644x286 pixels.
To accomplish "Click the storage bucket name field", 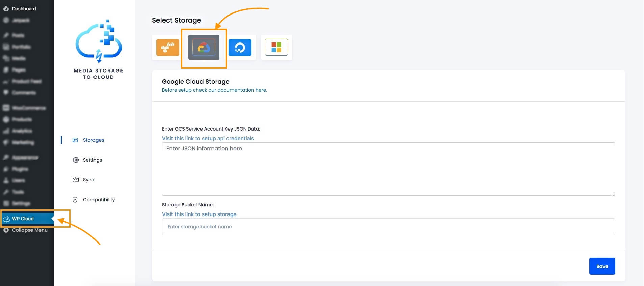I will (388, 227).
